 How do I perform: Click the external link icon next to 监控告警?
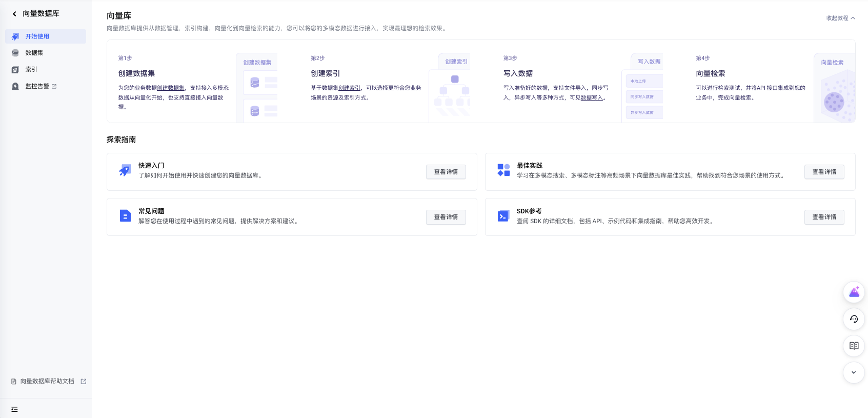[54, 86]
